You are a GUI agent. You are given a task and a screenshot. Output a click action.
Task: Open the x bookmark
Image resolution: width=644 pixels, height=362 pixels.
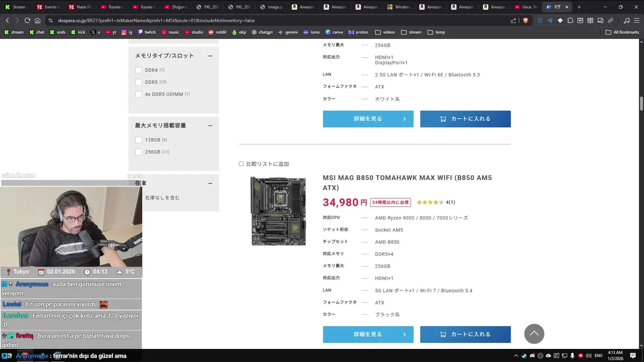[95, 32]
